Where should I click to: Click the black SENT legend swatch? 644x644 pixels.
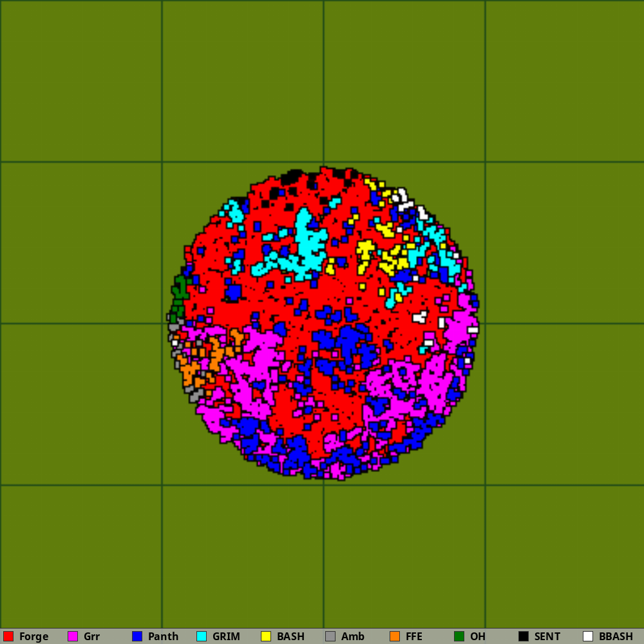click(x=524, y=636)
